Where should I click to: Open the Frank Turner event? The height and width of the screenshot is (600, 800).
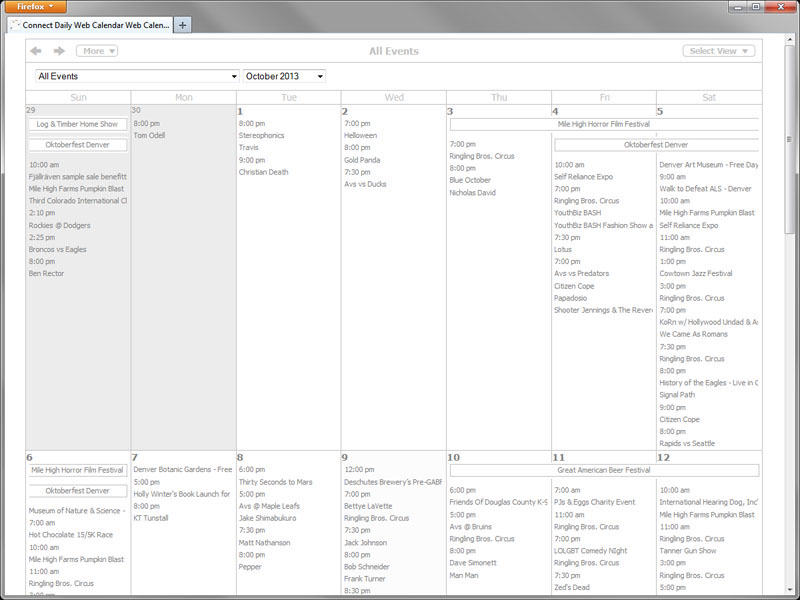(x=364, y=579)
